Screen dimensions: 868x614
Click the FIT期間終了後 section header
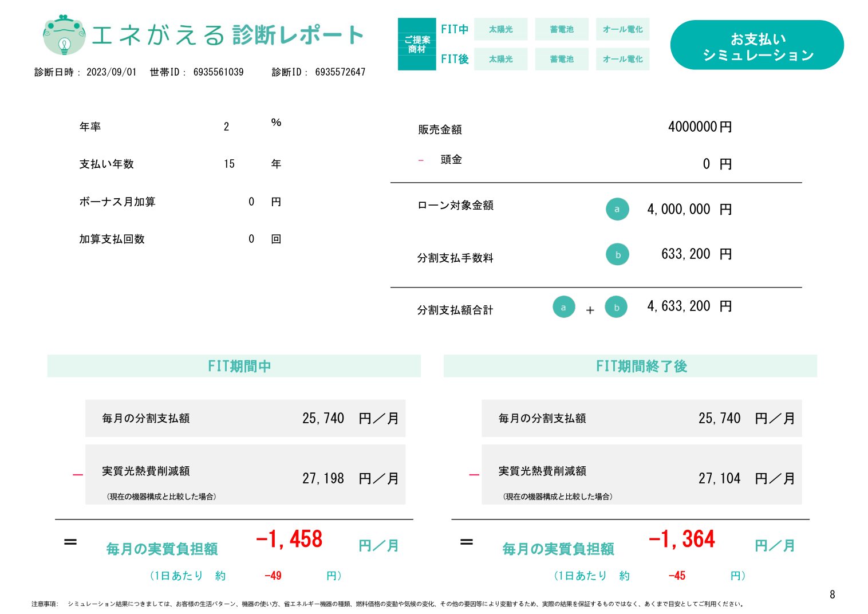tap(630, 366)
